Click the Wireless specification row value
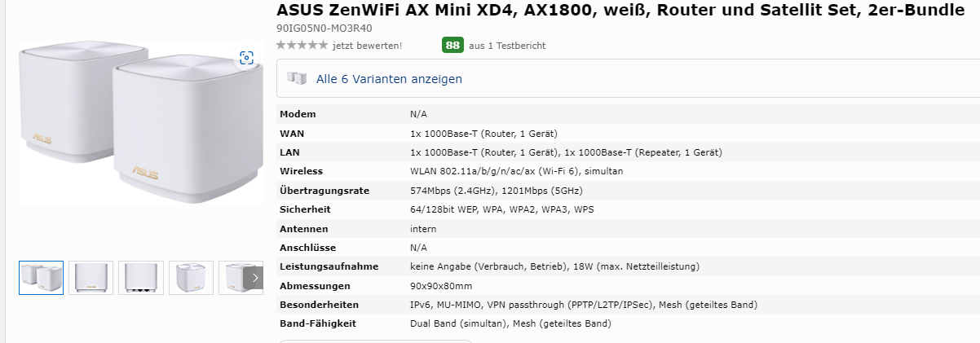 pyautogui.click(x=516, y=171)
